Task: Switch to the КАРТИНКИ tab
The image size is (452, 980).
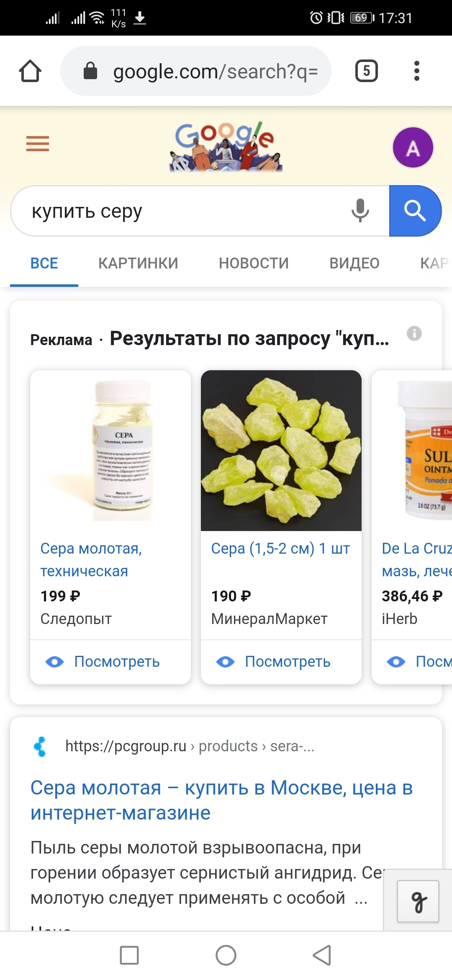Action: [x=138, y=263]
